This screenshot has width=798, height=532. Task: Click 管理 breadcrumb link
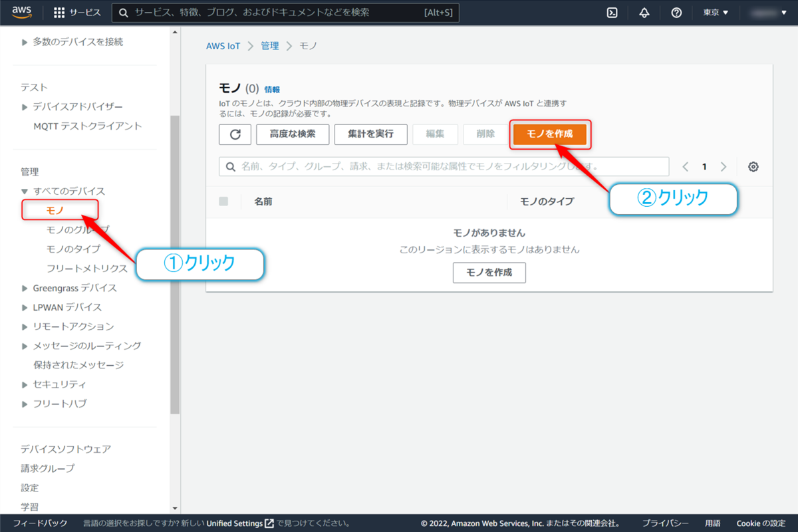click(x=270, y=46)
